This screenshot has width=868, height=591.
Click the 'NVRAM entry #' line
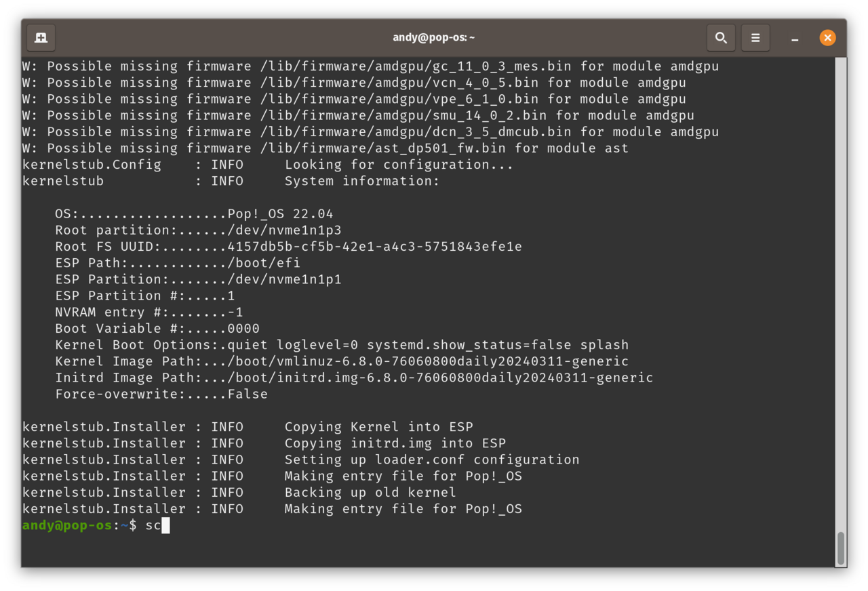149,312
